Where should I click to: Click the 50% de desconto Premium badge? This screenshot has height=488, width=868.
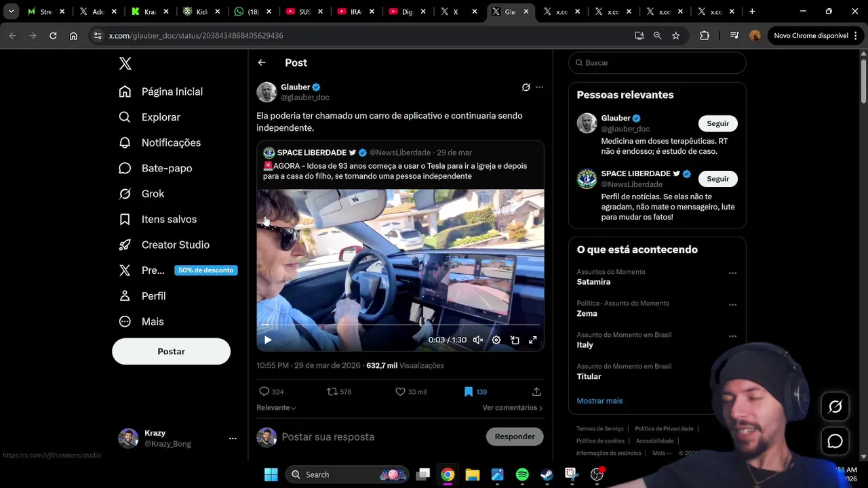click(206, 270)
